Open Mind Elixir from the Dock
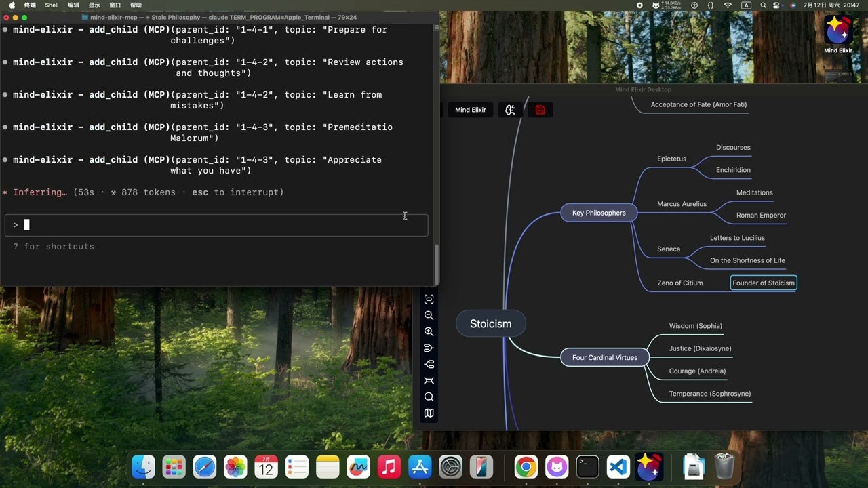This screenshot has height=488, width=868. [649, 466]
